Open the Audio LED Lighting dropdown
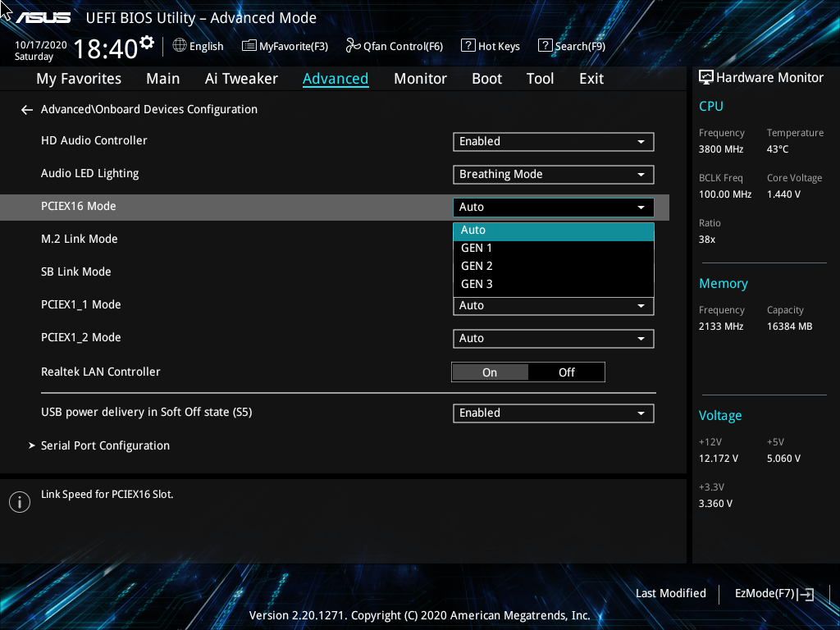 click(554, 174)
